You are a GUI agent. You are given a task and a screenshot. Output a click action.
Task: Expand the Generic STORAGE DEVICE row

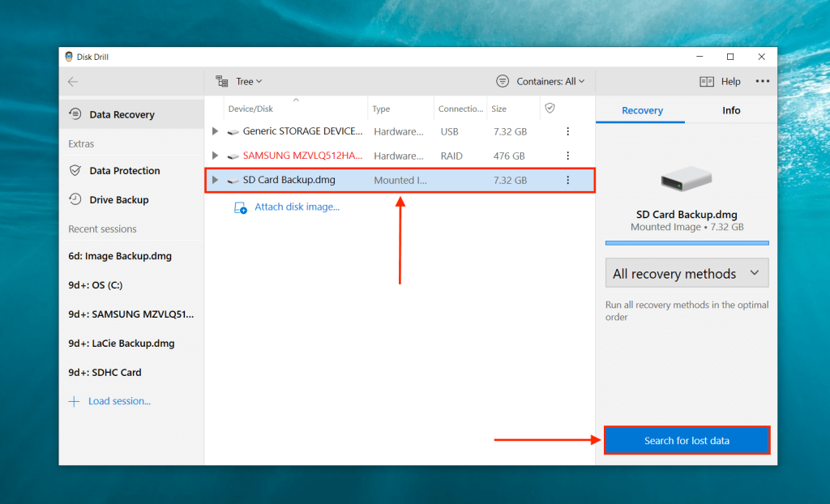click(214, 130)
